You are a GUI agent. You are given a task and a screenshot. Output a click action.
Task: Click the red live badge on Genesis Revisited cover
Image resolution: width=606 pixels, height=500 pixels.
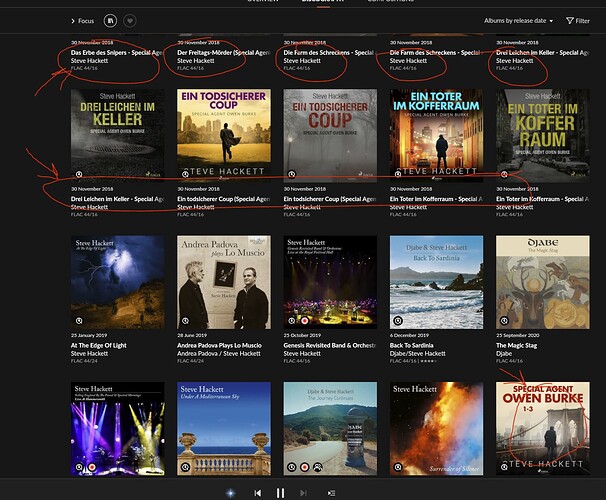click(305, 321)
